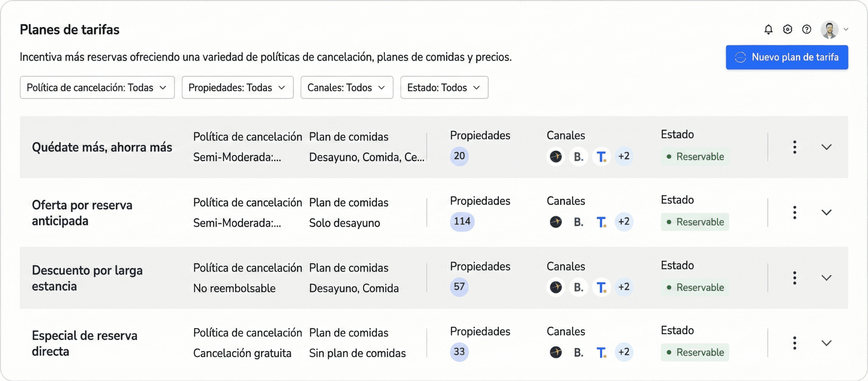
Task: Click the help question mark icon
Action: point(807,30)
